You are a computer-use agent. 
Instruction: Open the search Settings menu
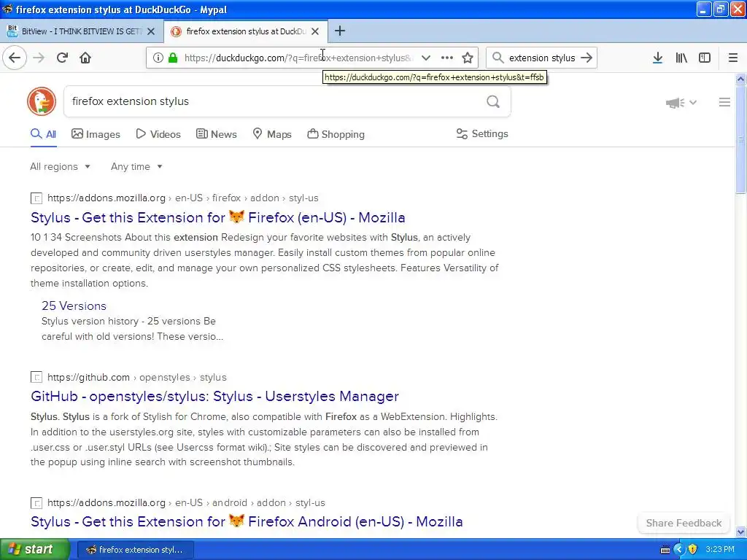coord(482,134)
